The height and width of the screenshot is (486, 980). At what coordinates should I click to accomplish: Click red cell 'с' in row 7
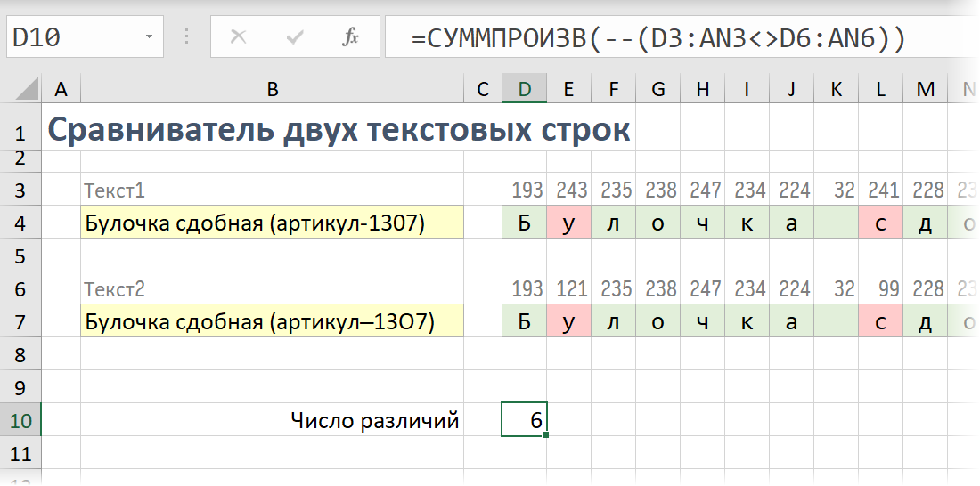(880, 321)
